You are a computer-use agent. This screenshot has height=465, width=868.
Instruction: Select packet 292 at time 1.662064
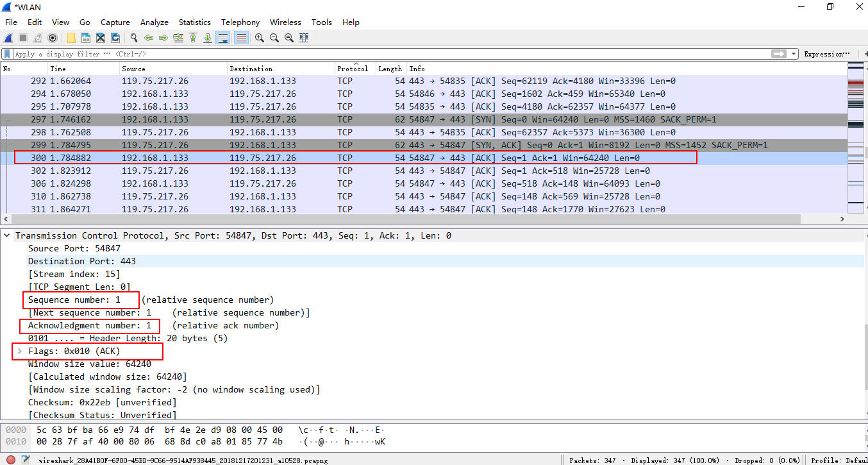tap(424, 81)
